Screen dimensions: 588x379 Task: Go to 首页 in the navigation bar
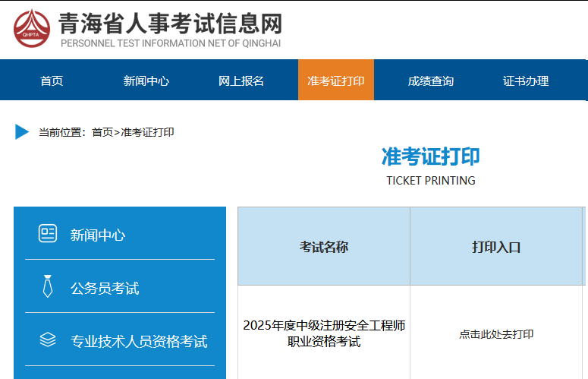coord(52,81)
